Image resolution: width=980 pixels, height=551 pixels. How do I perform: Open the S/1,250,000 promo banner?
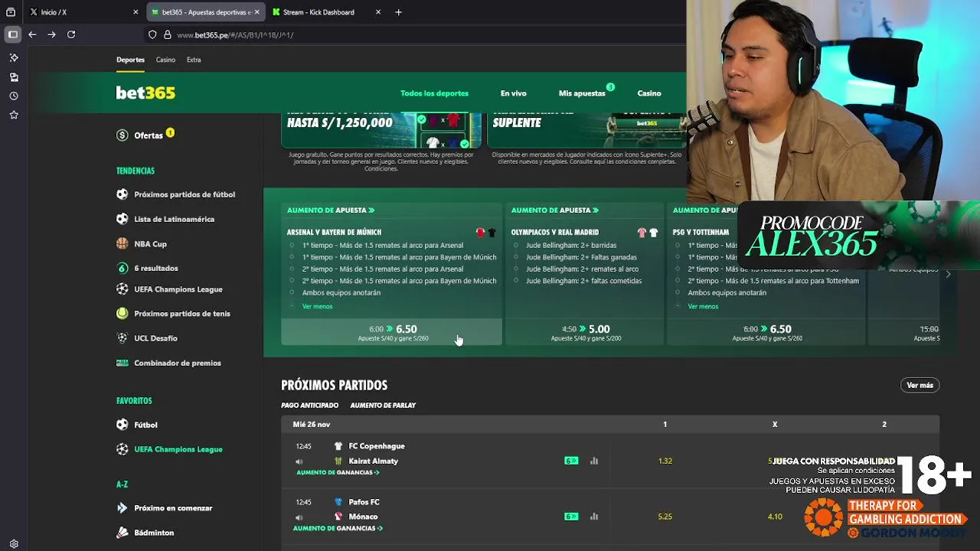point(381,131)
